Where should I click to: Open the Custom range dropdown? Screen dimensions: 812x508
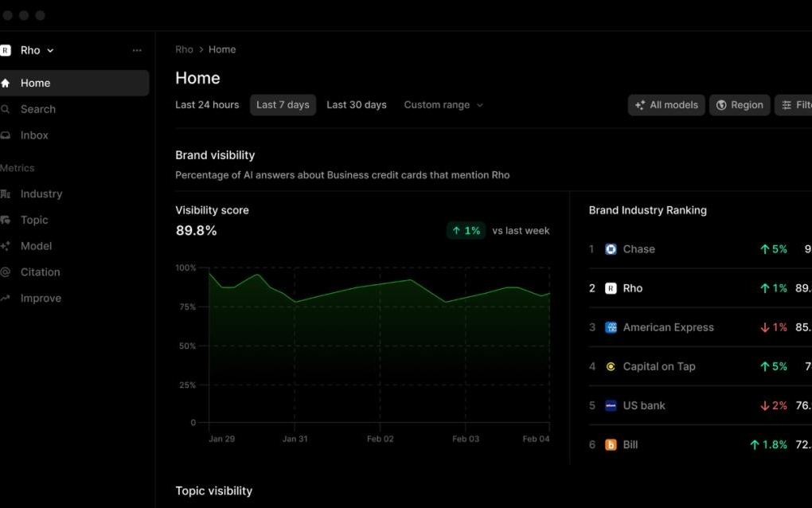tap(443, 104)
